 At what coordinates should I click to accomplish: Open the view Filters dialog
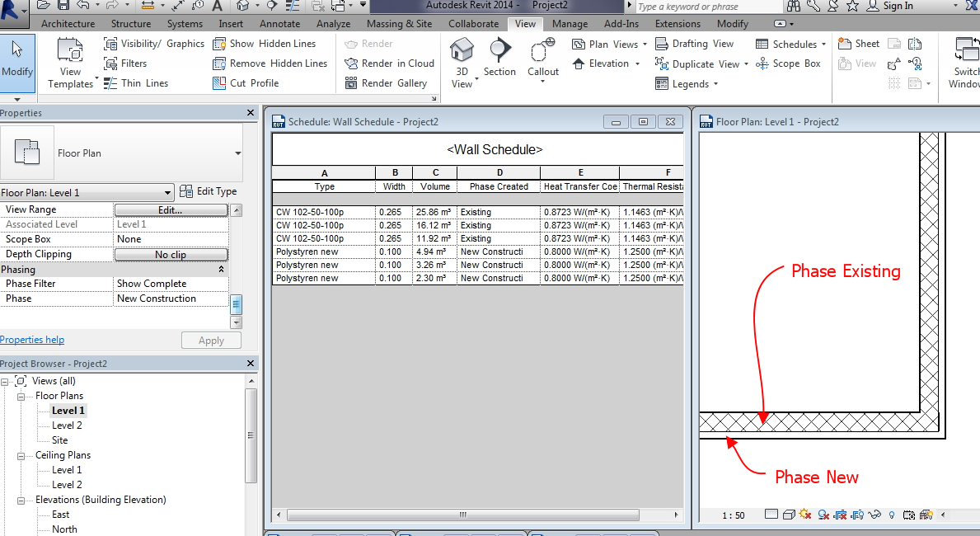tap(125, 63)
